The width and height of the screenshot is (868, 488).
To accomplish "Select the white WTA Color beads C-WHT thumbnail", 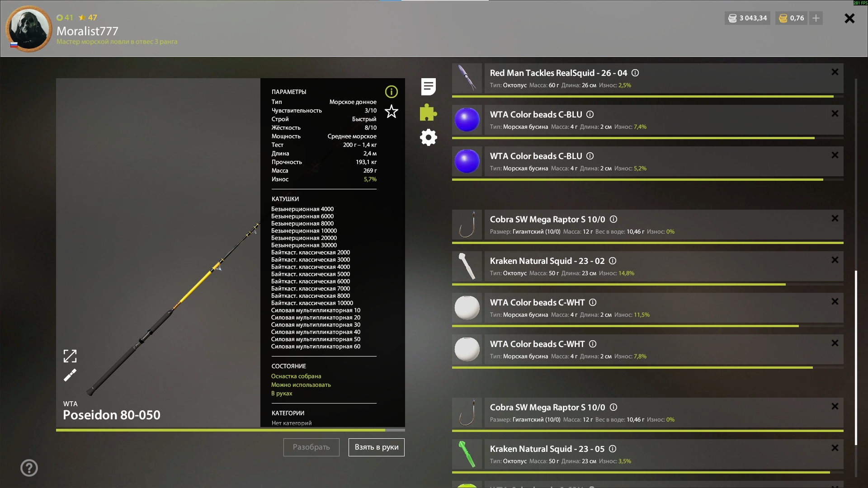I will (467, 308).
